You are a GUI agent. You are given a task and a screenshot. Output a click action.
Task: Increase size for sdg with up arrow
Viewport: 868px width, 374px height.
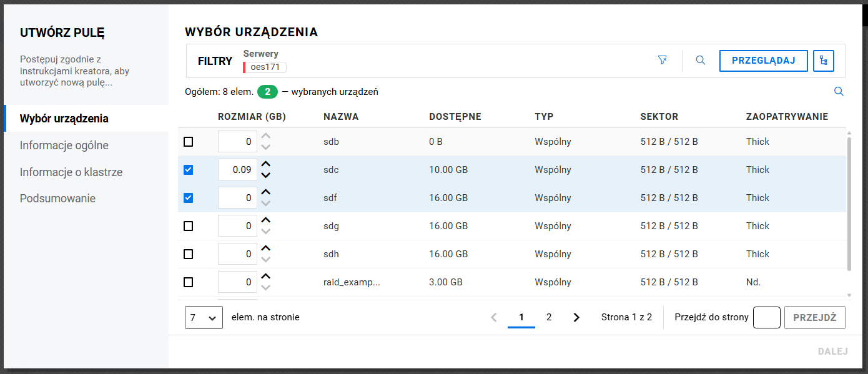[x=266, y=220]
